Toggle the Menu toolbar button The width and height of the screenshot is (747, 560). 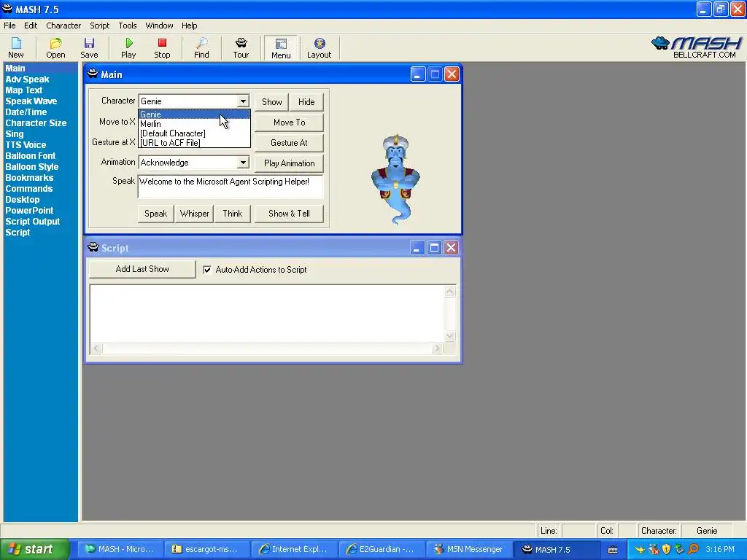tap(281, 47)
